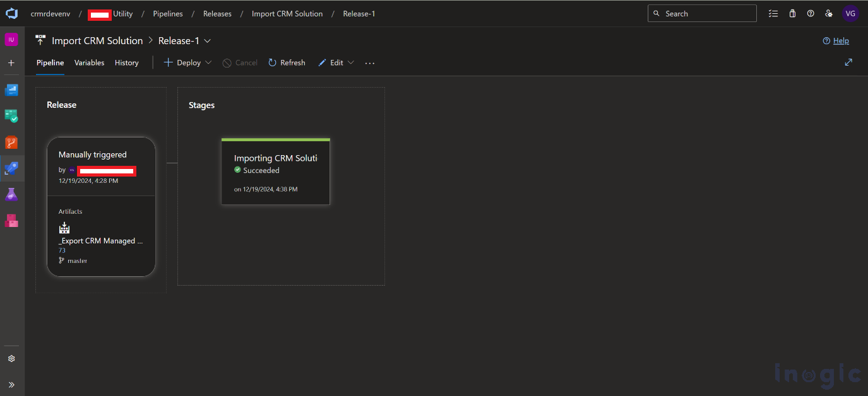Open Test Plans flask icon
Screen dimensions: 868x396
pos(11,194)
